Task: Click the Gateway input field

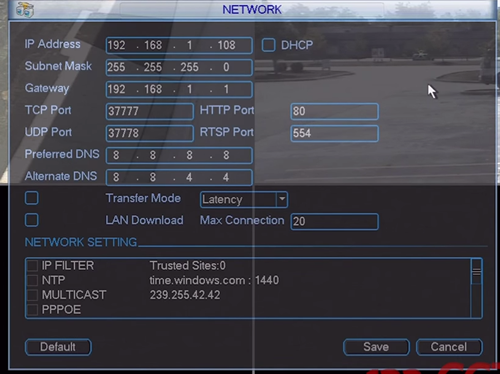Action: (179, 89)
